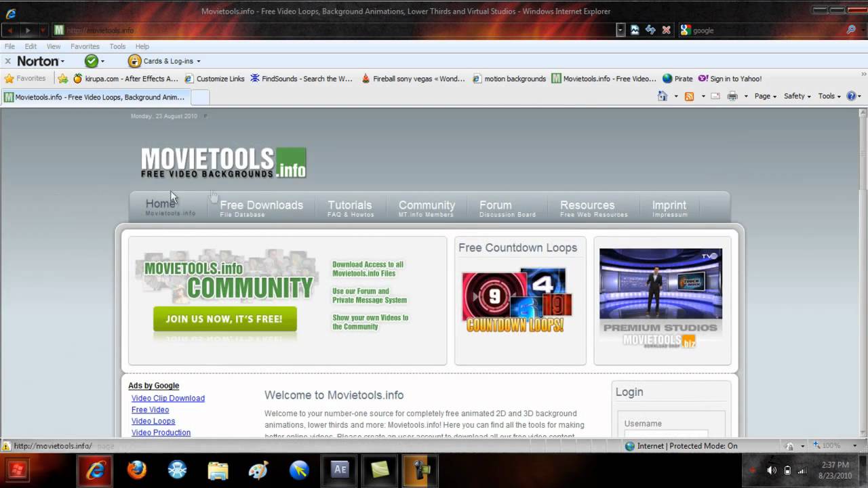Click the Print icon
The height and width of the screenshot is (488, 868).
click(x=732, y=96)
